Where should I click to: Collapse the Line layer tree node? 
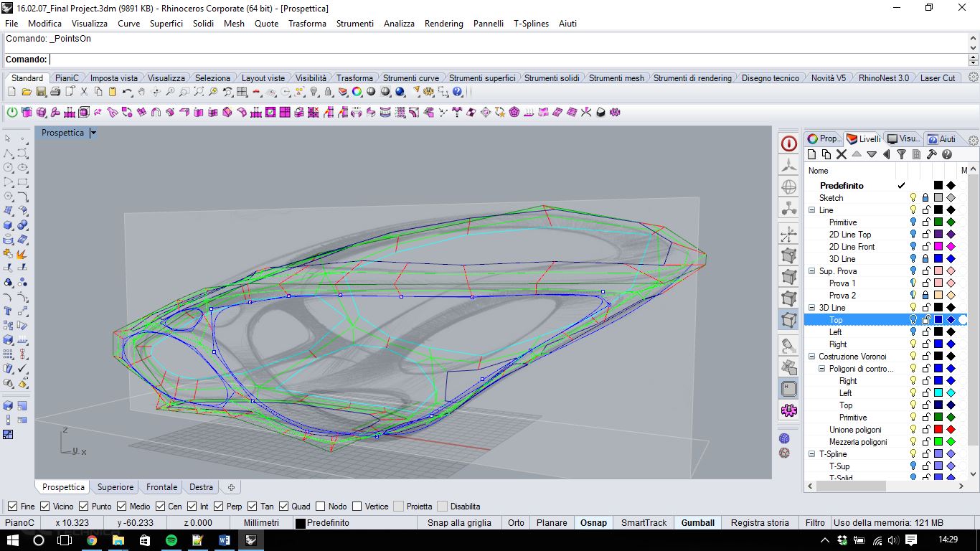tap(811, 210)
